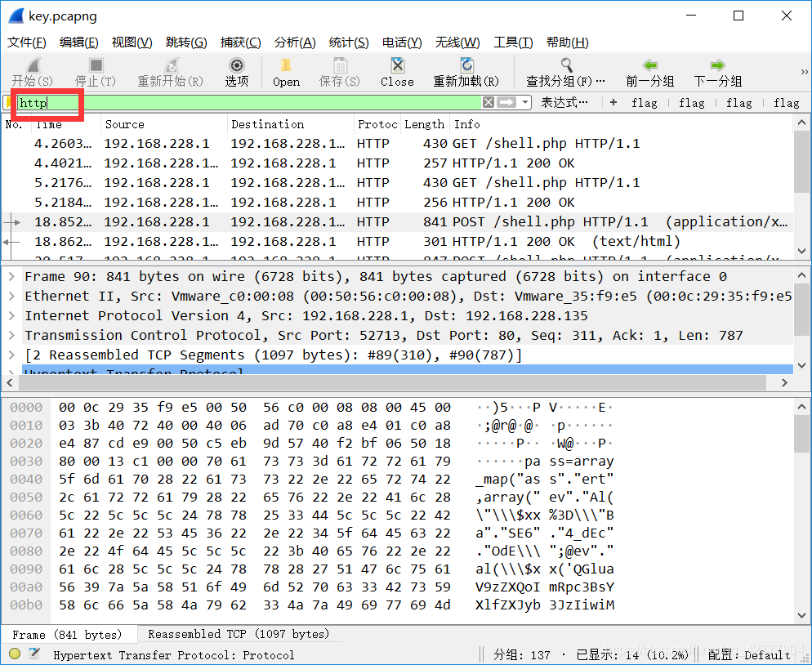Image resolution: width=812 pixels, height=665 pixels.
Task: Click the 重新加载 reload file icon
Action: pyautogui.click(x=466, y=65)
